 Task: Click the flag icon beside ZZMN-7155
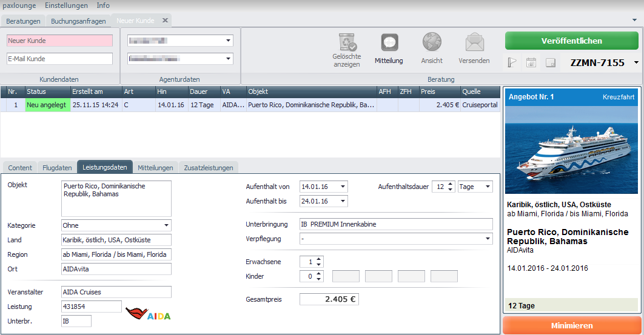click(512, 62)
